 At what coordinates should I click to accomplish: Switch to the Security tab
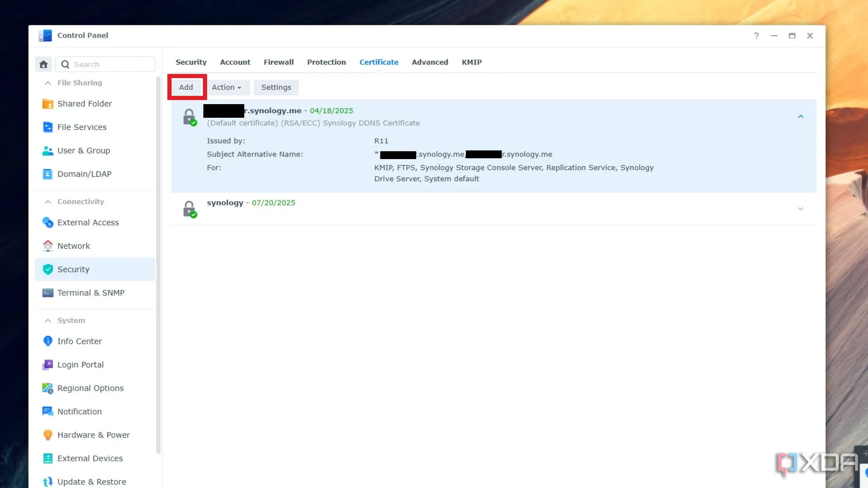pyautogui.click(x=191, y=62)
